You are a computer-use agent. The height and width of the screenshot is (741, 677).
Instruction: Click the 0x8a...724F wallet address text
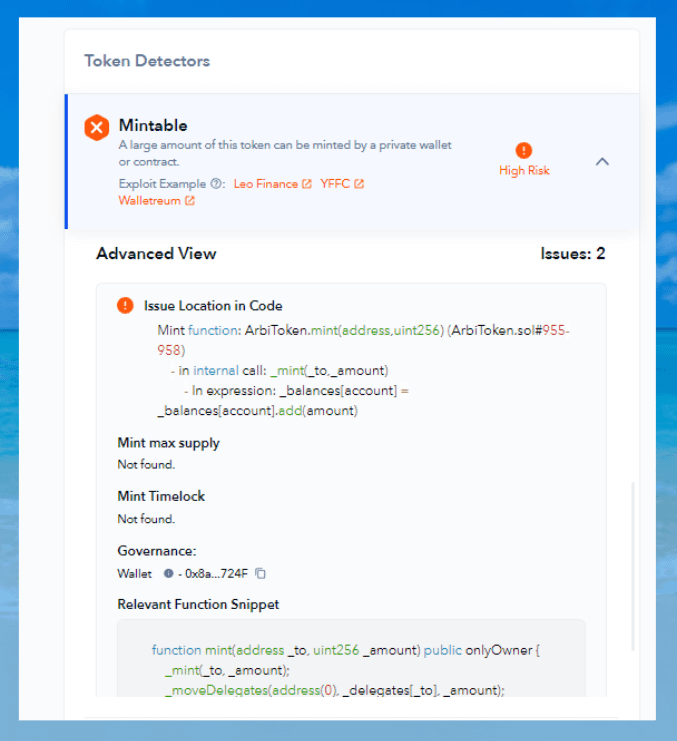(213, 574)
